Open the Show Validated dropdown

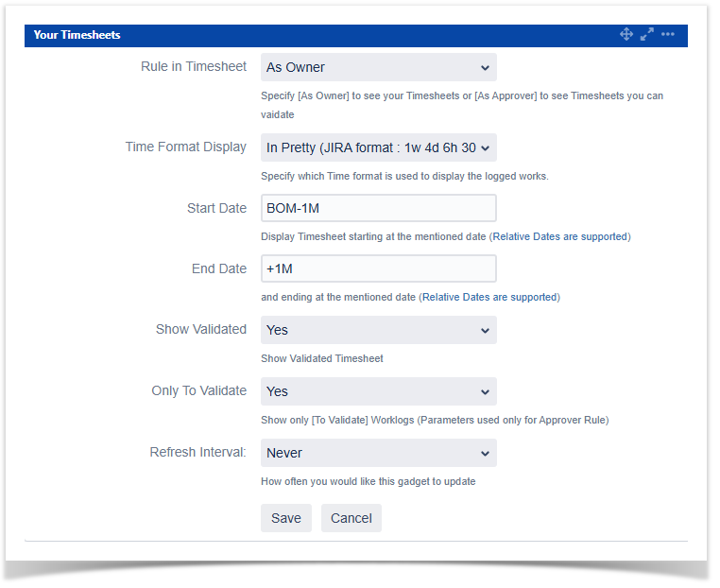tap(378, 330)
